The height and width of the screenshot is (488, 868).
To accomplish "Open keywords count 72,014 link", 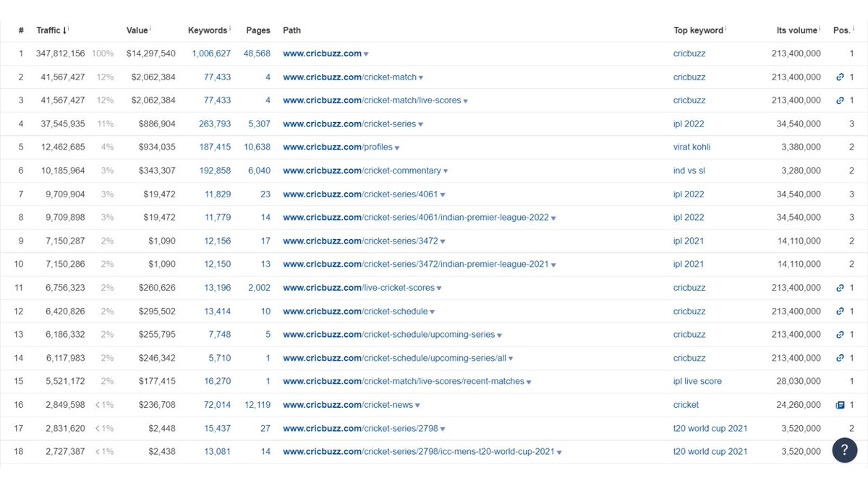I will click(x=218, y=405).
